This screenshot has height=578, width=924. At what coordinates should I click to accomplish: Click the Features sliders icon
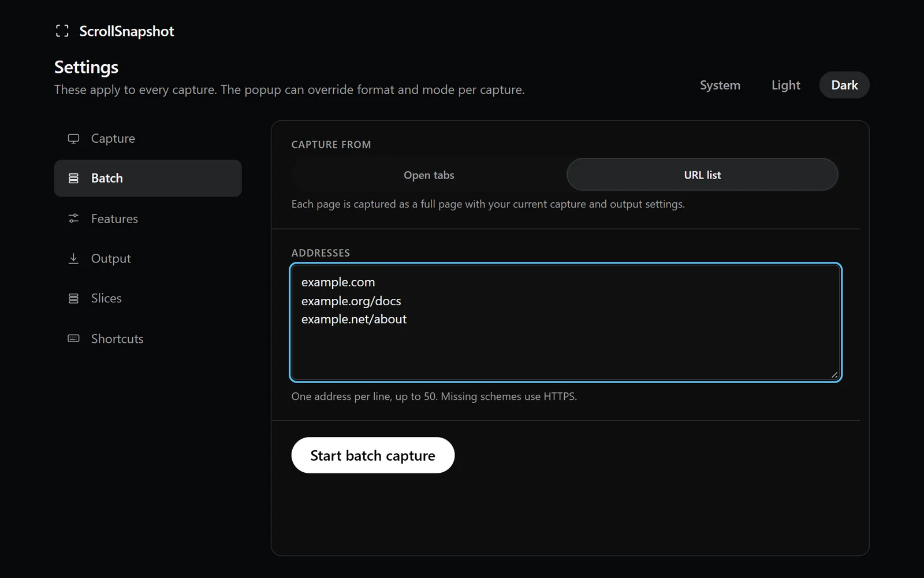(73, 218)
